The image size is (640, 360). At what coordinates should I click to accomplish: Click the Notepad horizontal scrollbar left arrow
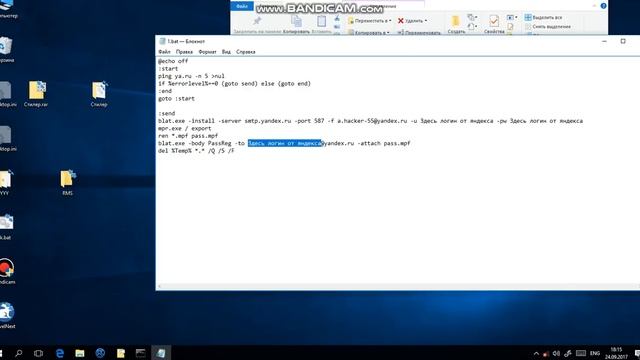[x=159, y=287]
